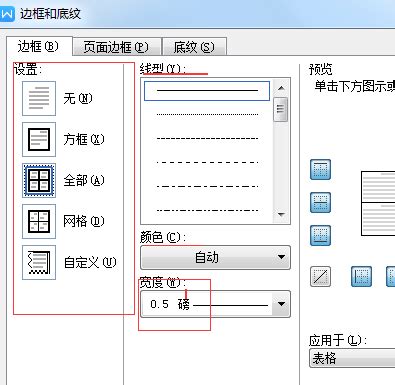Toggle the bottom border preview button

[x=320, y=235]
